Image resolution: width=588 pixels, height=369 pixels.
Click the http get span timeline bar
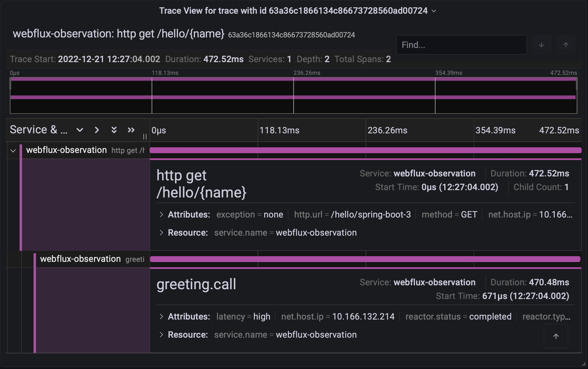365,150
